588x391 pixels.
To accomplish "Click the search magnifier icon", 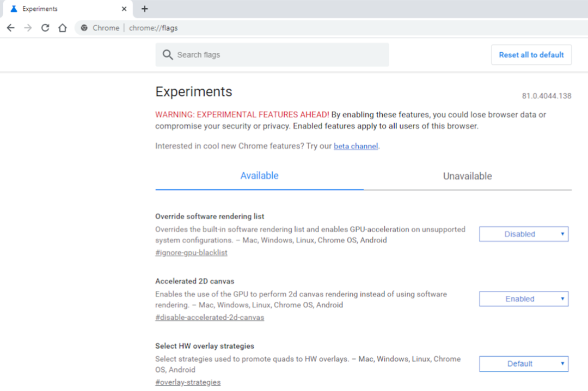I will tap(168, 55).
